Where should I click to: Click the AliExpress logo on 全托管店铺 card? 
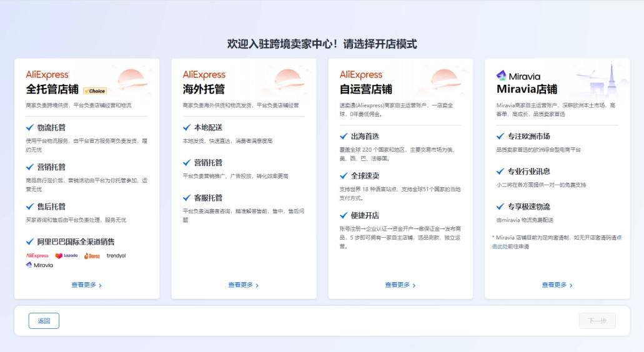tap(47, 75)
